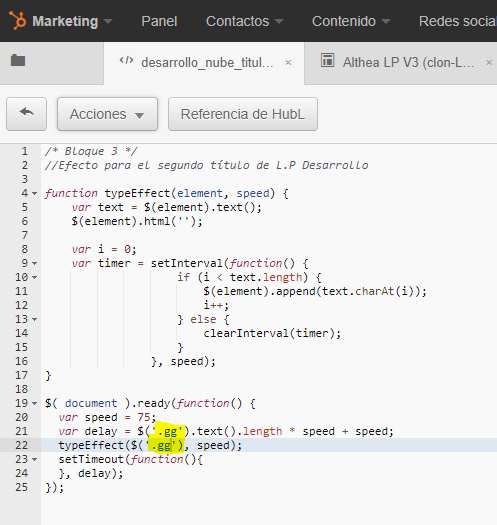This screenshot has height=525, width=497.
Task: Expand the Contenido menu
Action: tap(351, 21)
